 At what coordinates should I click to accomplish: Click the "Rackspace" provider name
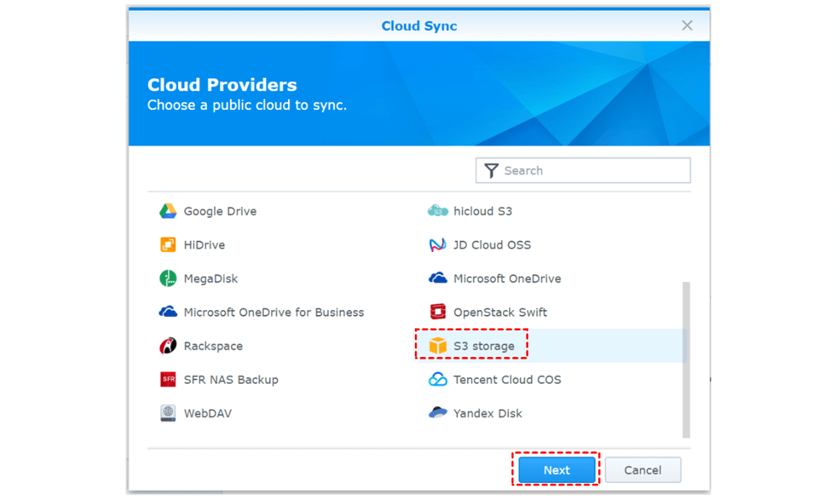click(x=213, y=347)
